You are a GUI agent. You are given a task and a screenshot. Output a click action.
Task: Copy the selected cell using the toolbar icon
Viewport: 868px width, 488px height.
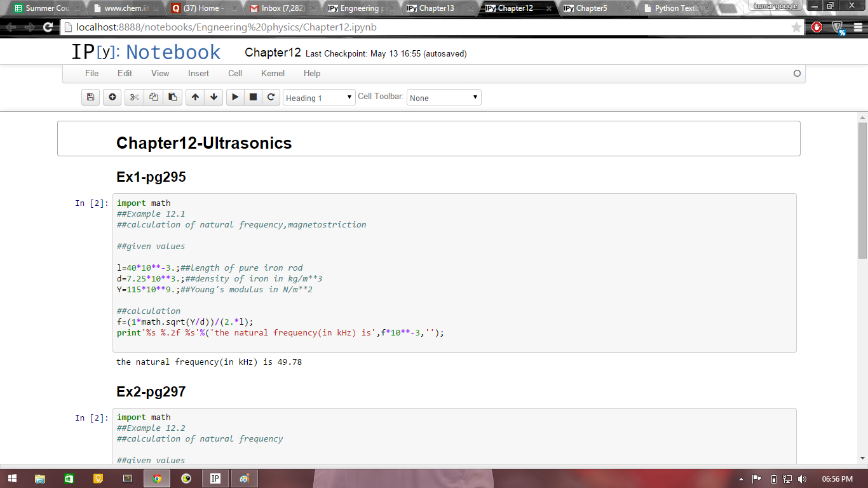click(153, 97)
